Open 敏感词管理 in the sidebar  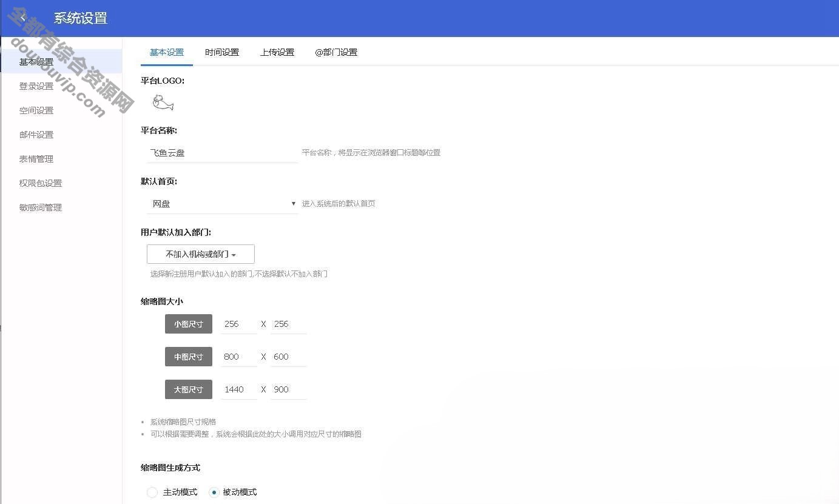(61, 207)
